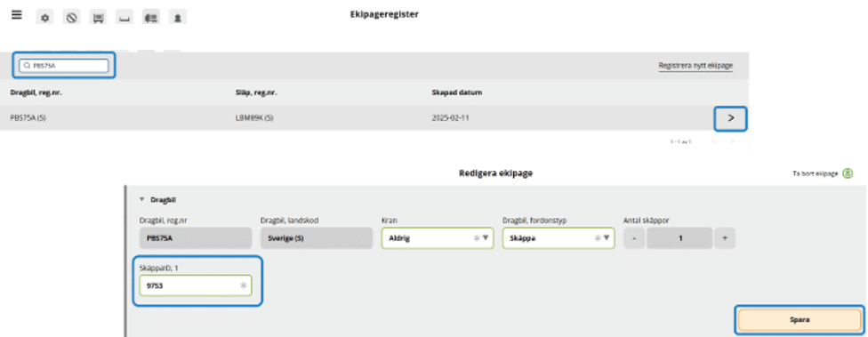Click the cart-shaped toolbar icon
This screenshot has height=337, width=868.
point(98,18)
